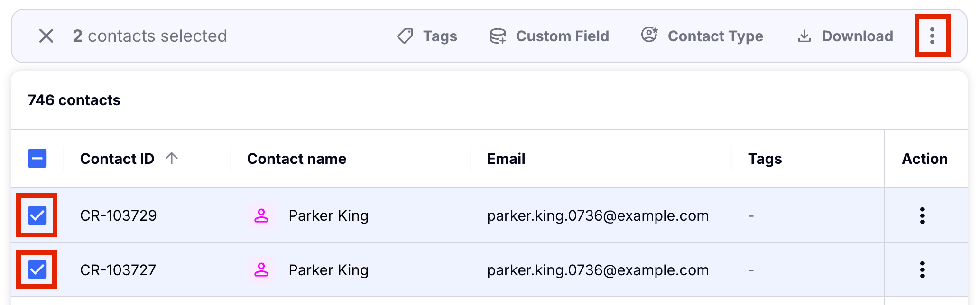Click the Tags column header
Screen dimensions: 980x305
pyautogui.click(x=765, y=159)
